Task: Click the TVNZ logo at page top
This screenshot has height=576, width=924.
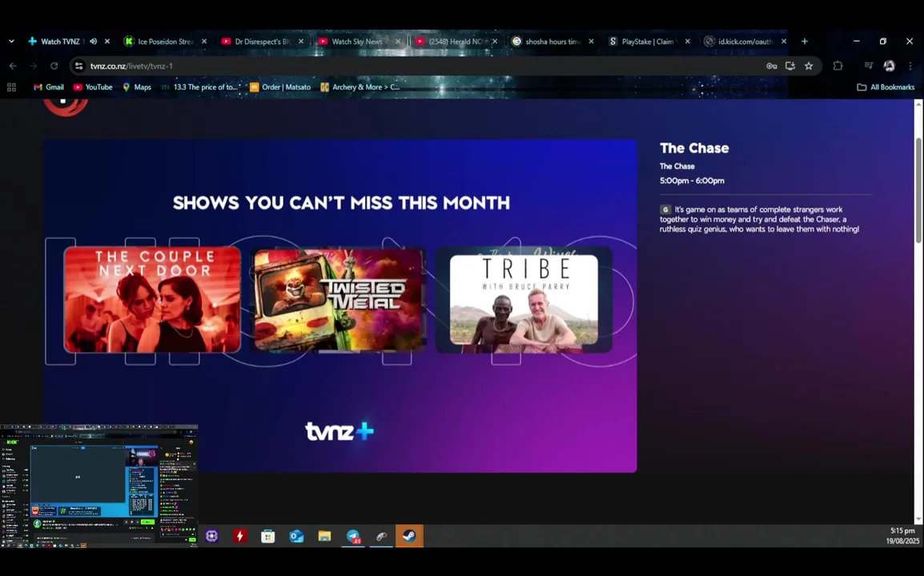Action: tap(66, 107)
